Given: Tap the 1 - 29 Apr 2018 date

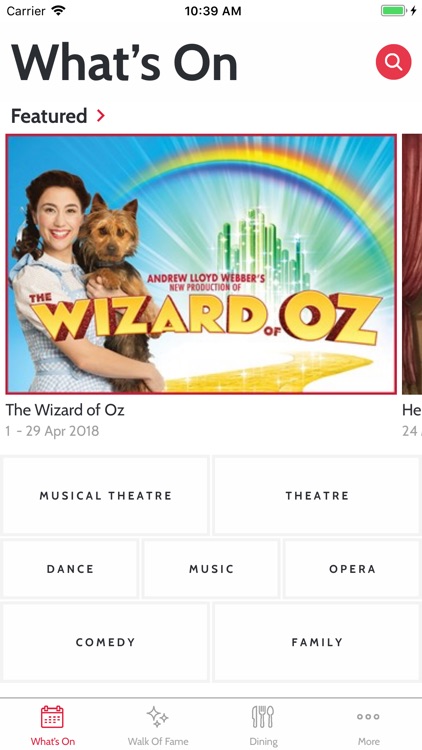Looking at the screenshot, I should 52,431.
